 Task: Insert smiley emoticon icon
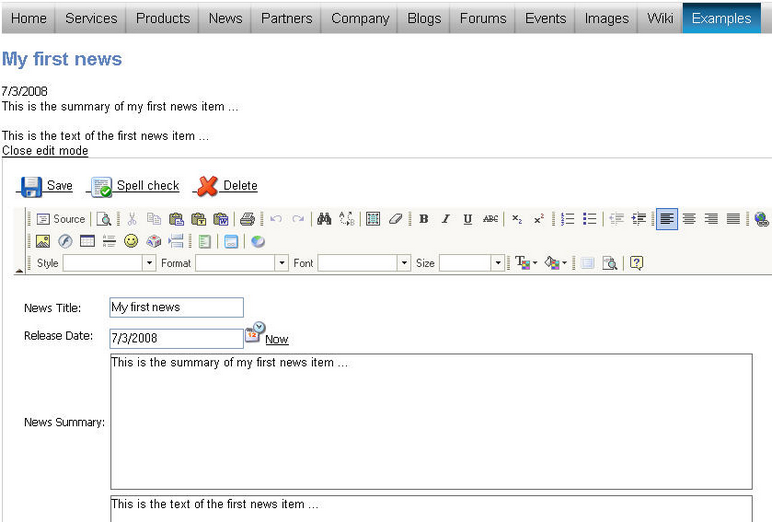coord(131,241)
